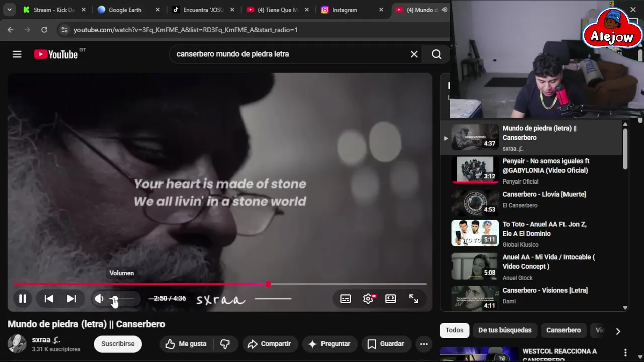Switch to Encuentra JOSU TikTok tab

[x=203, y=10]
